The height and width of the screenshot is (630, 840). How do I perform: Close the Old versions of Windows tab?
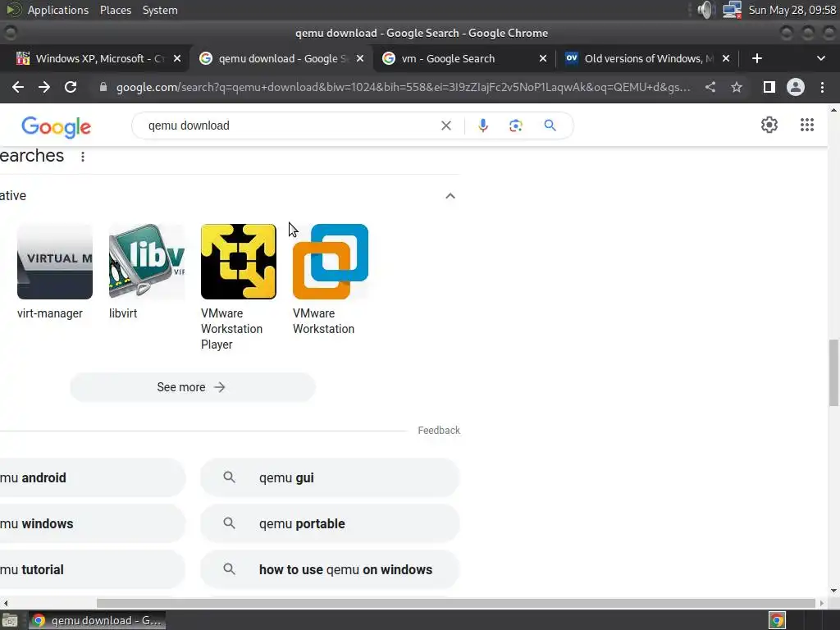(726, 58)
